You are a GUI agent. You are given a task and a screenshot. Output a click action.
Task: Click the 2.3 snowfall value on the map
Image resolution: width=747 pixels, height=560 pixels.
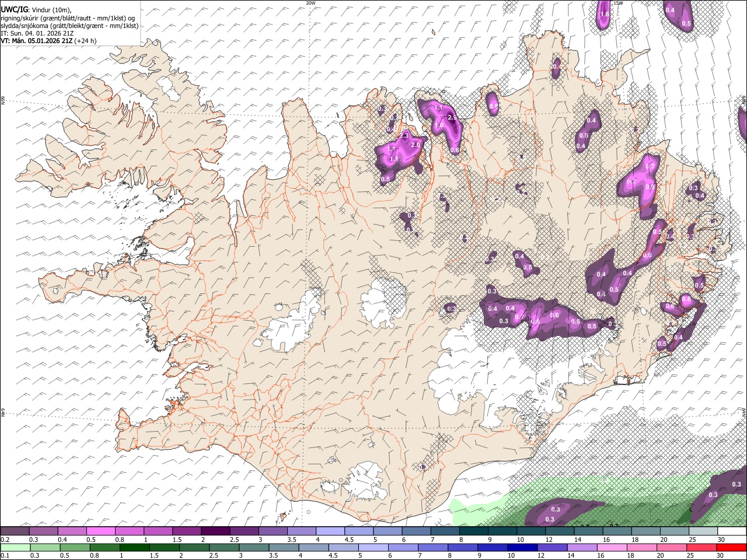(404, 135)
